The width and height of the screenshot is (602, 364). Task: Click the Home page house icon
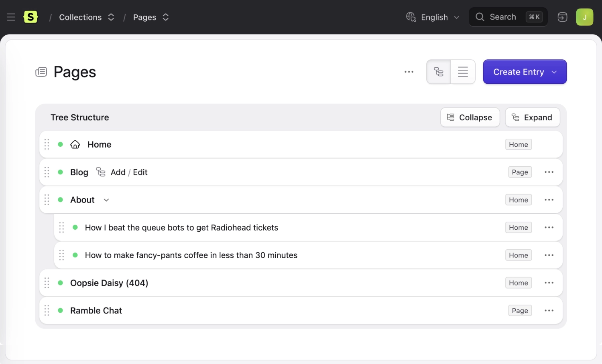click(75, 144)
